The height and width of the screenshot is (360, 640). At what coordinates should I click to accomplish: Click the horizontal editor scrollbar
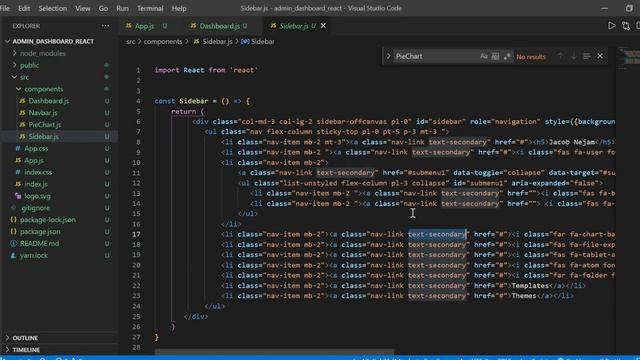coord(274,351)
